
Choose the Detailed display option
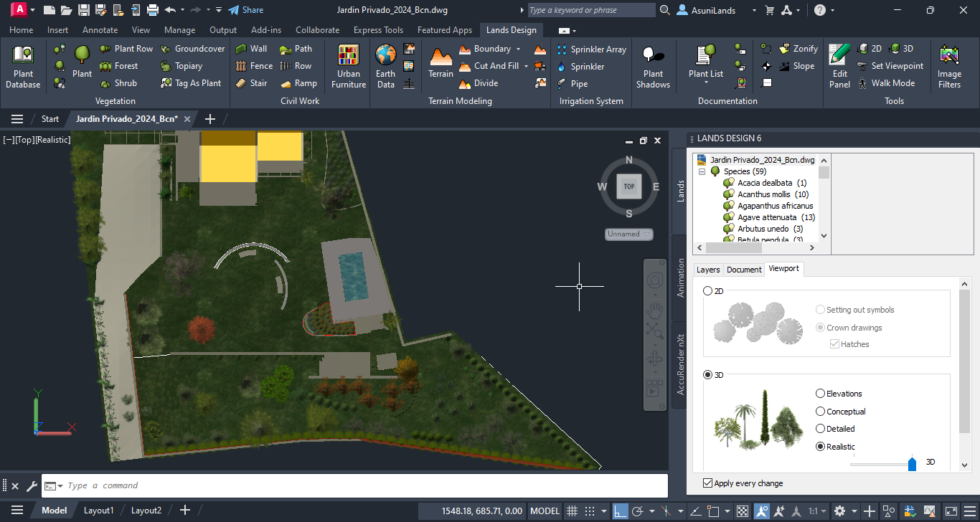(x=821, y=429)
